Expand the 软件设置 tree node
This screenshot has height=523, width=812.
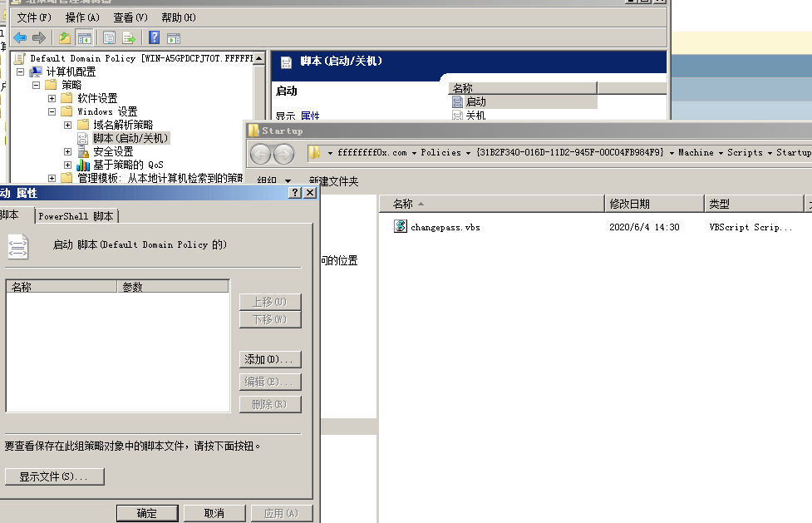pos(52,98)
